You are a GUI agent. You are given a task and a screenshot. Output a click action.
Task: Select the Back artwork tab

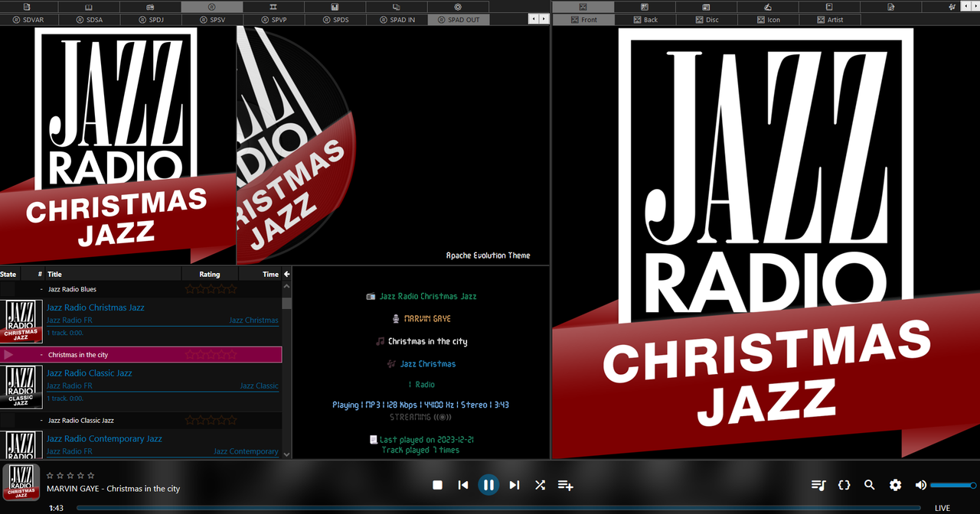(x=645, y=19)
